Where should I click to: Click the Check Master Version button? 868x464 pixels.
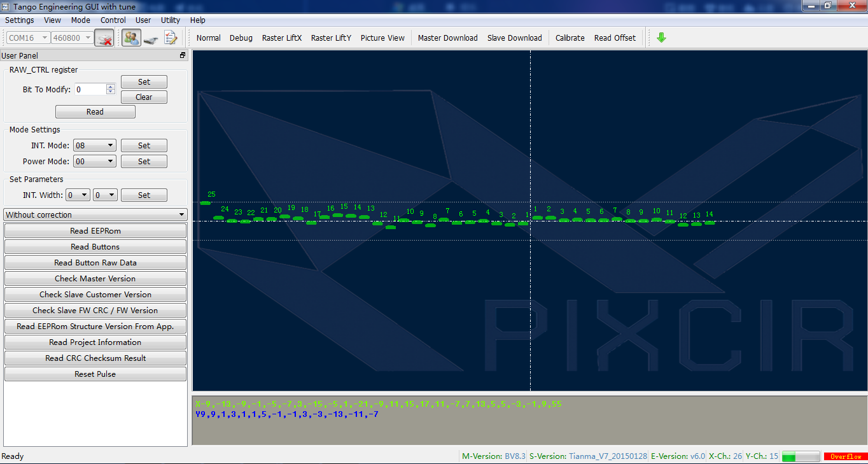coord(95,278)
